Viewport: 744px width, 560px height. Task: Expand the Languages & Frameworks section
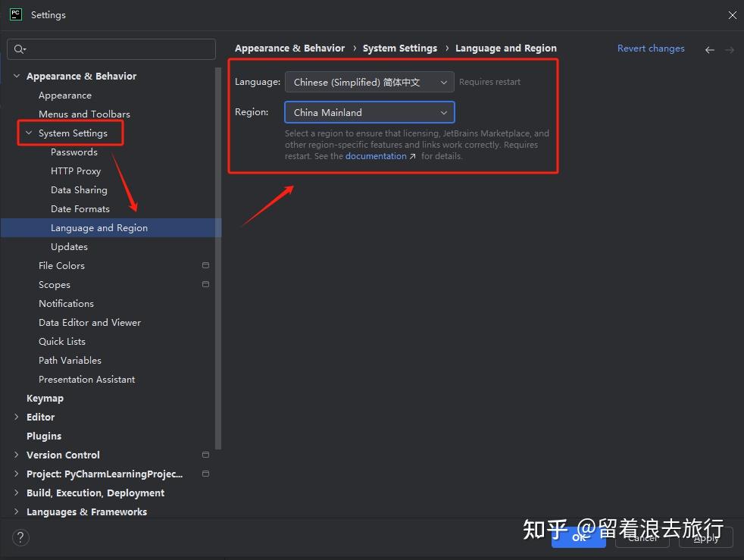point(17,512)
